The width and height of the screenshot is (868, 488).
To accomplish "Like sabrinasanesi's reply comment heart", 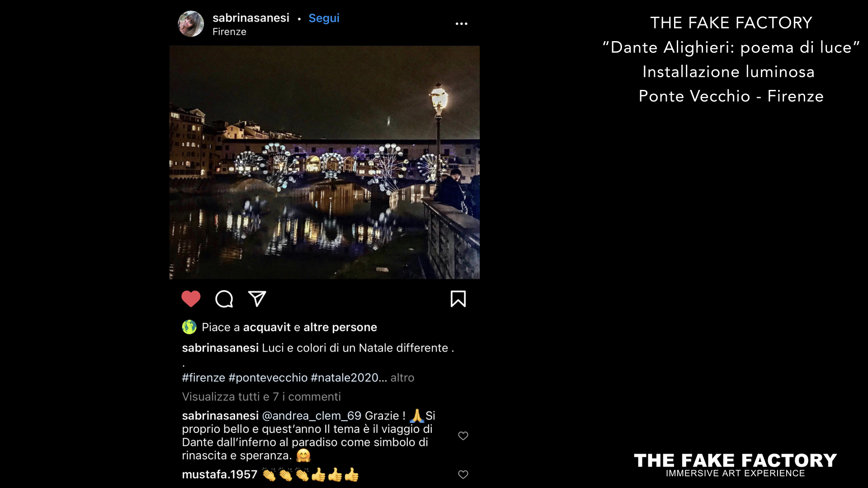I will point(463,436).
